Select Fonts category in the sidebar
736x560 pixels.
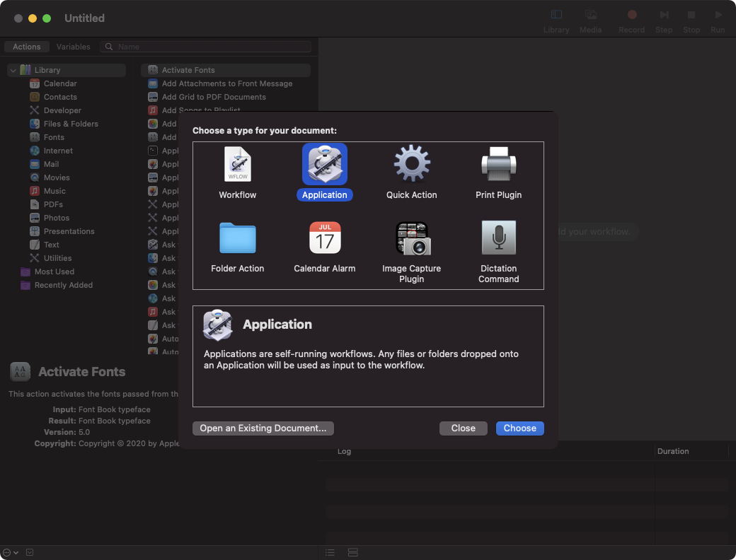pos(54,137)
